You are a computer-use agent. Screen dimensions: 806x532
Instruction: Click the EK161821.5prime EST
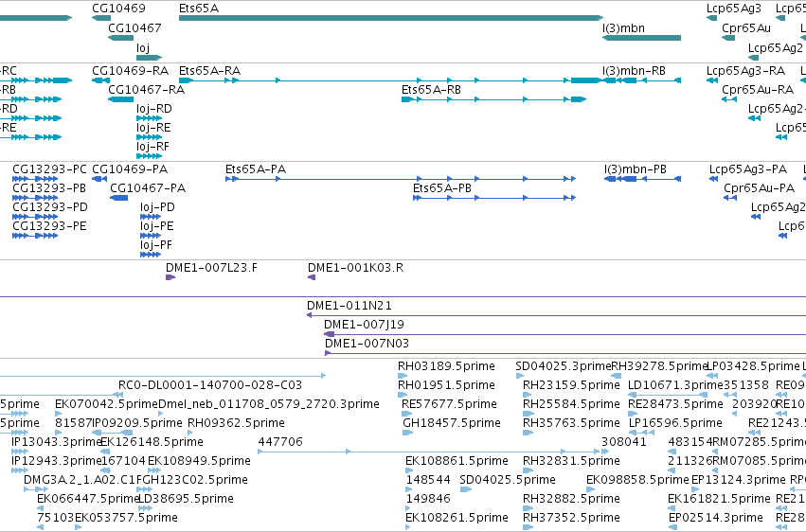pos(673,509)
